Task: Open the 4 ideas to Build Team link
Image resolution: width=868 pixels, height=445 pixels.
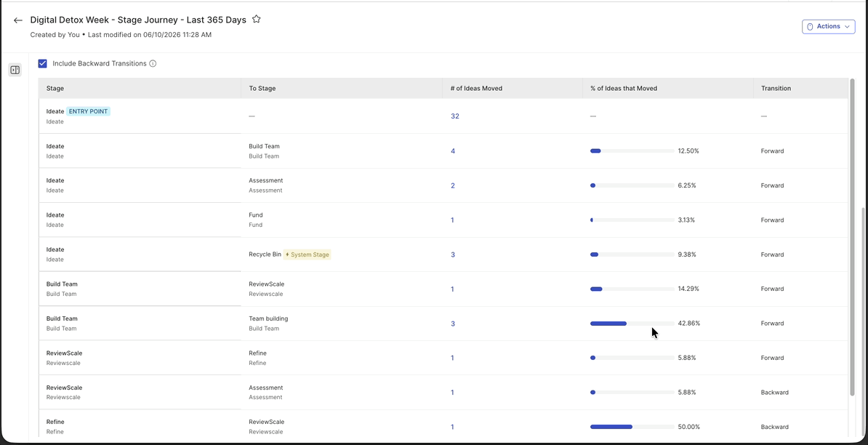Action: pyautogui.click(x=453, y=151)
